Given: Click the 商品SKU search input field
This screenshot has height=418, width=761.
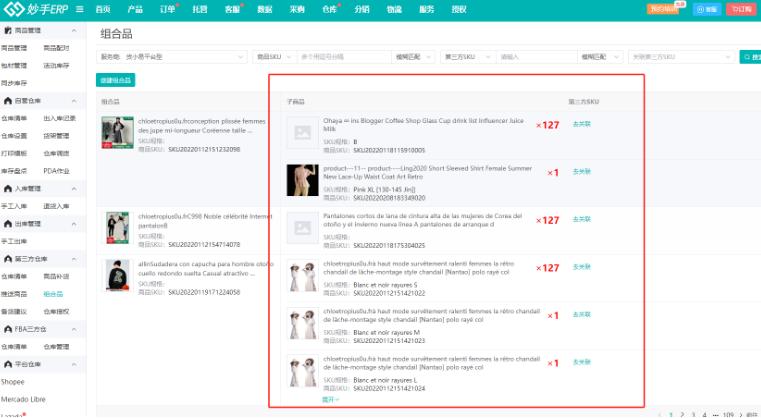Looking at the screenshot, I should 343,57.
